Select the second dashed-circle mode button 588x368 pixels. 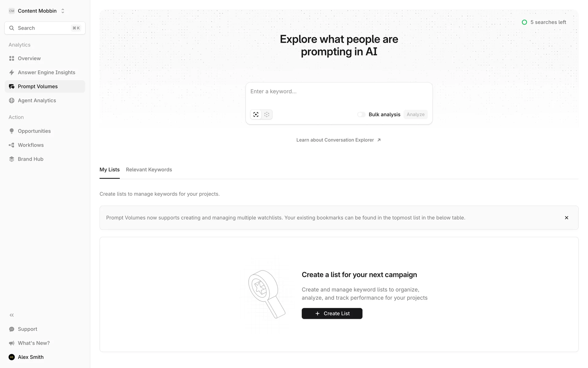pyautogui.click(x=267, y=114)
